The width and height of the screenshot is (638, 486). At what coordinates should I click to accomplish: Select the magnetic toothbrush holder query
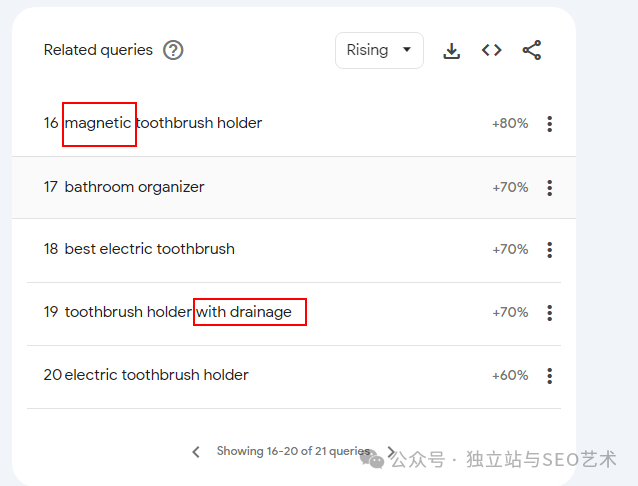(163, 123)
